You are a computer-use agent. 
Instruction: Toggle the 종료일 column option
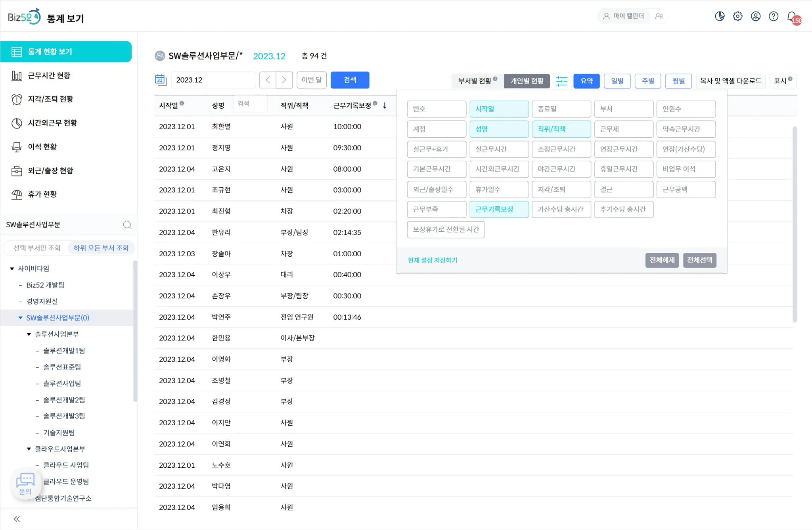click(561, 109)
